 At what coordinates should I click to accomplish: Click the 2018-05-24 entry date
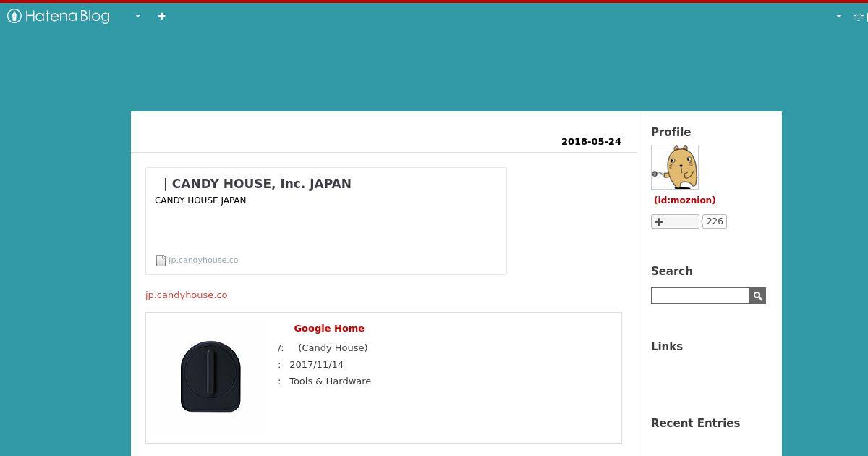(x=591, y=142)
